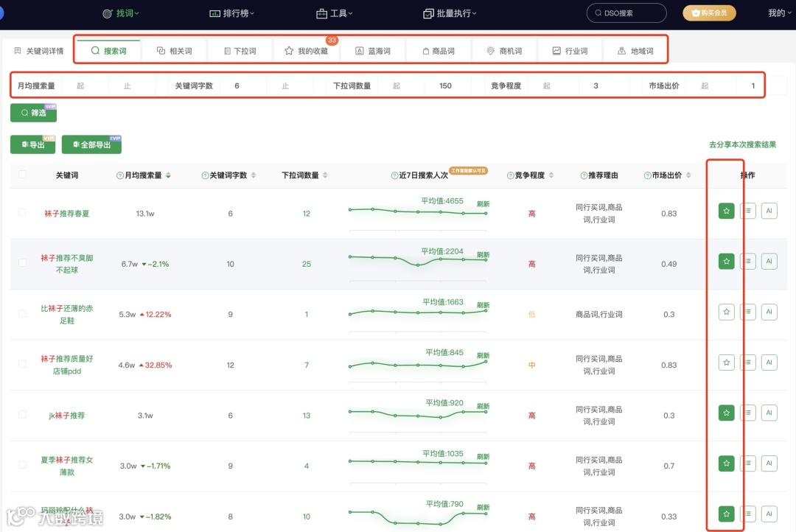The image size is (796, 532).
Task: Open the 我的收藏 tab
Action: (x=306, y=51)
